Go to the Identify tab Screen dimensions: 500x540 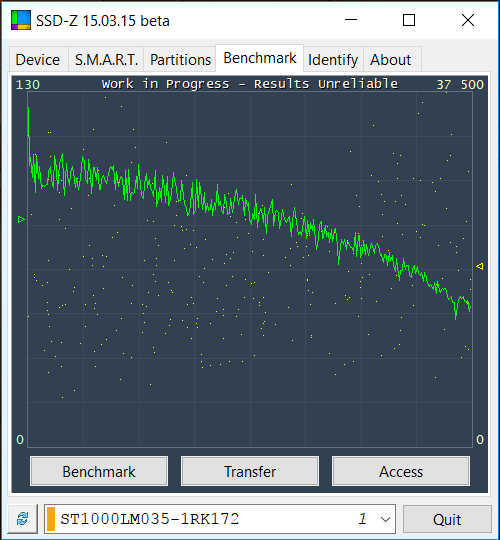pos(333,59)
